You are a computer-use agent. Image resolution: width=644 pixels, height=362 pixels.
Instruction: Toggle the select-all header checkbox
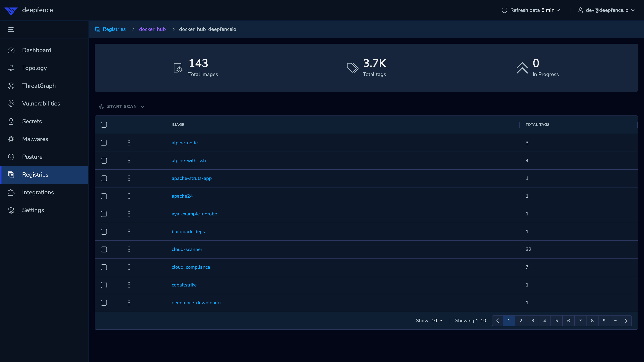click(x=104, y=125)
